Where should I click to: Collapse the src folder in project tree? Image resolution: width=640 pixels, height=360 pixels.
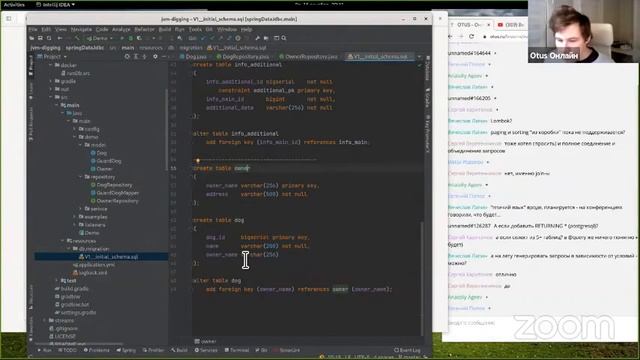point(51,97)
